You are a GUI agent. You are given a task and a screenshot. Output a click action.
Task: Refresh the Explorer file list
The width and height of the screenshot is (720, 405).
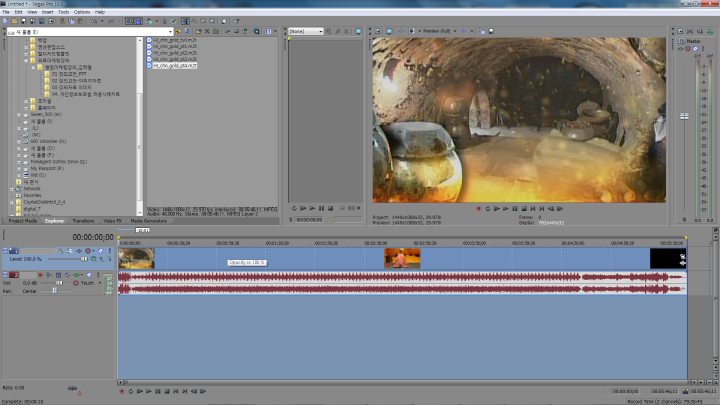(x=187, y=31)
